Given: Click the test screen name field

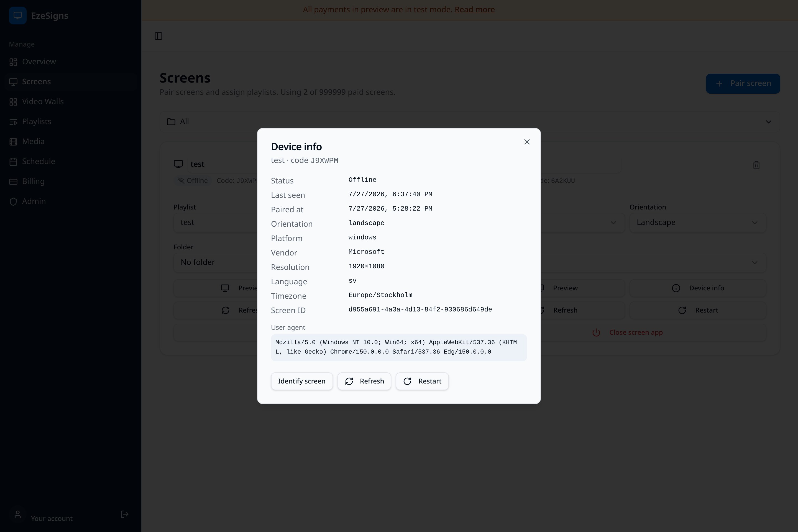Looking at the screenshot, I should [x=222, y=165].
